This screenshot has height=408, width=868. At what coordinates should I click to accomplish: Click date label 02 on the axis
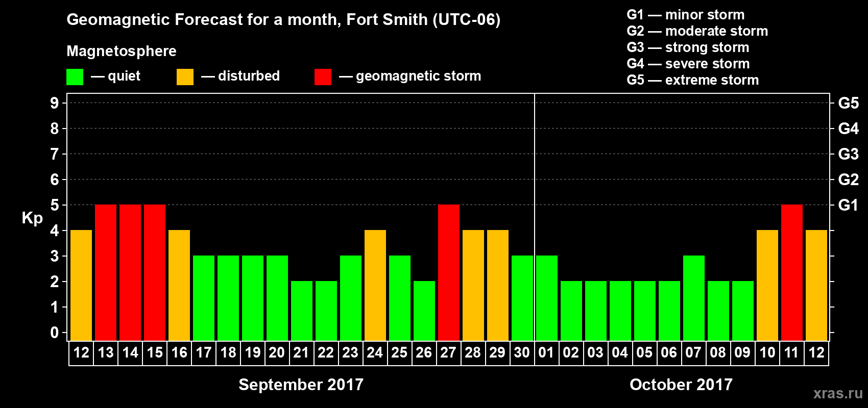[571, 352]
